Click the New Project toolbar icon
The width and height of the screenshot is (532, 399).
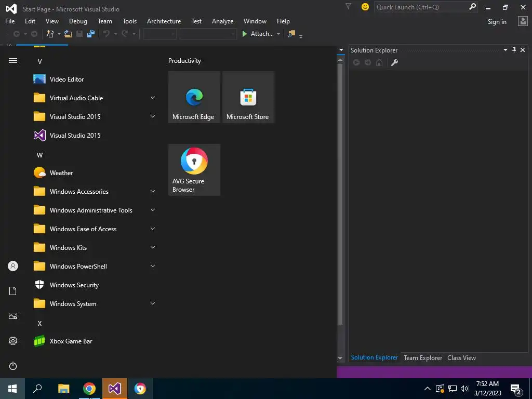(50, 34)
